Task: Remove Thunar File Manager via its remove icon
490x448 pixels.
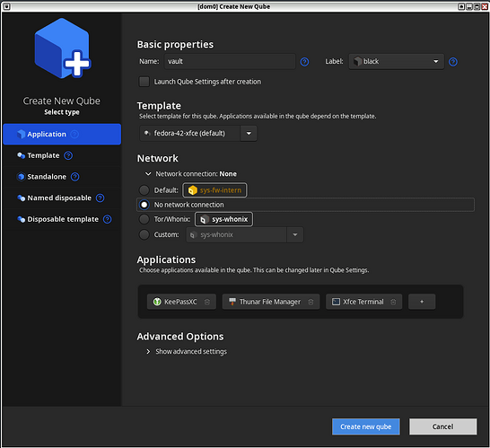Action: pyautogui.click(x=311, y=302)
